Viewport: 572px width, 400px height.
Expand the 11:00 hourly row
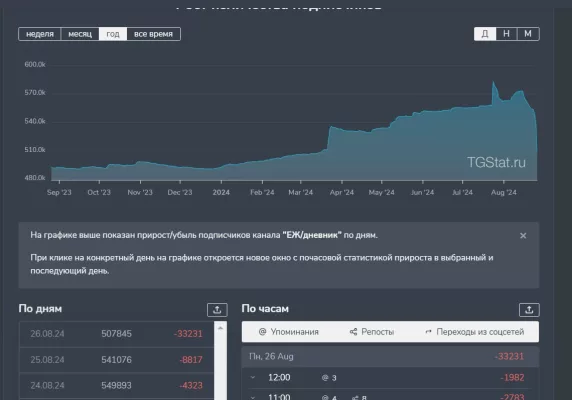coord(252,396)
